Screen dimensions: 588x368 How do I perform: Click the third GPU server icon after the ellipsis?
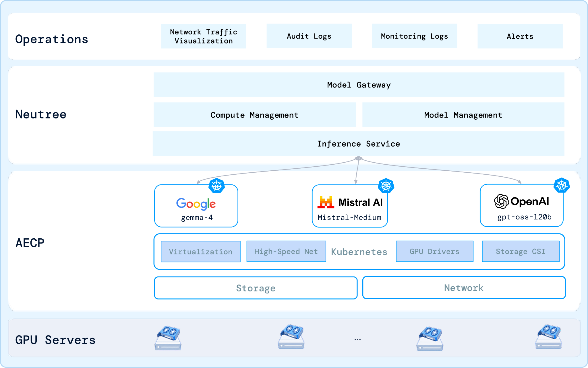tap(430, 339)
